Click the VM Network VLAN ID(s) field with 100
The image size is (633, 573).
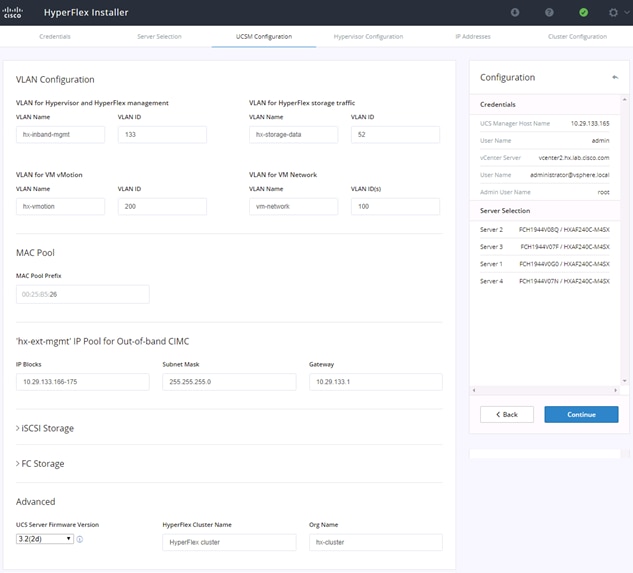pos(395,206)
